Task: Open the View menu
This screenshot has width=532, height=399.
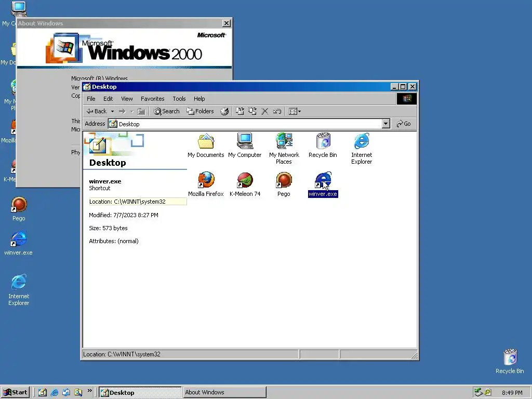Action: [x=127, y=99]
